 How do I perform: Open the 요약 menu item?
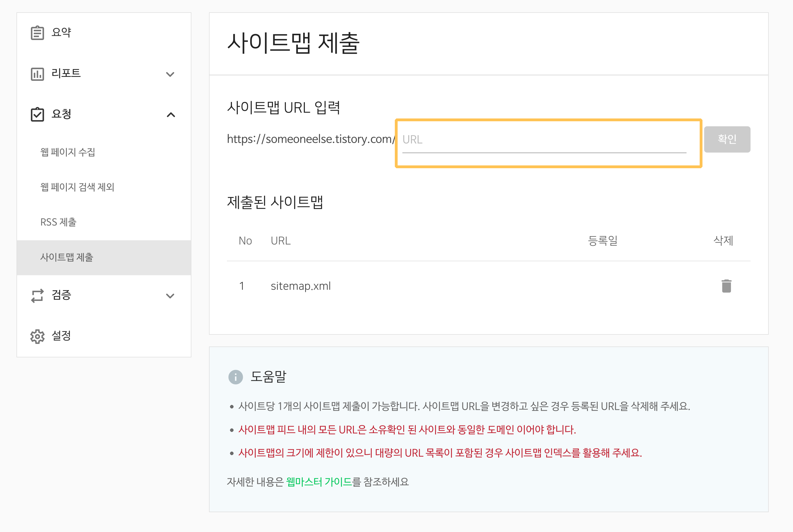click(61, 33)
